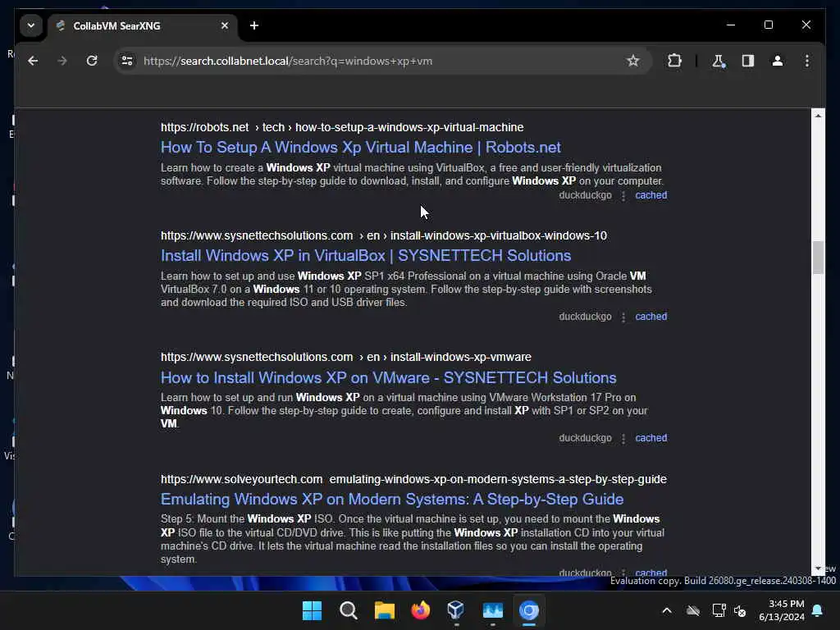840x630 pixels.
Task: Open a new browser tab
Action: 254,25
